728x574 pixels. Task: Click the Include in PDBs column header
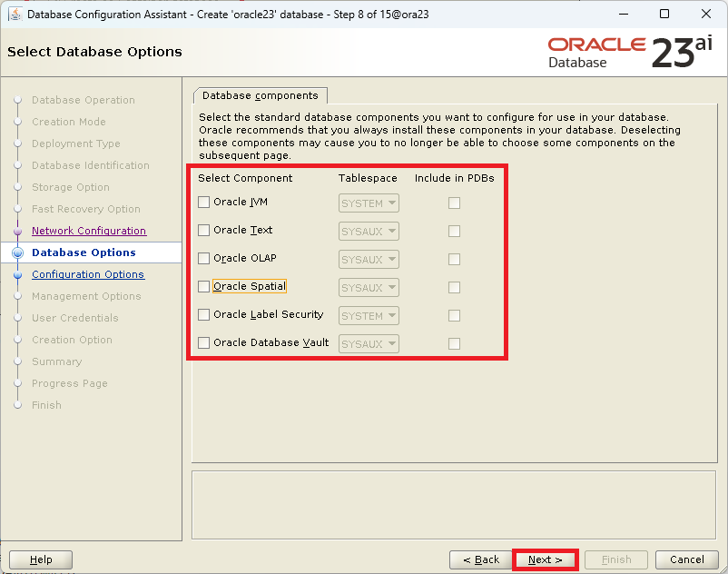455,178
